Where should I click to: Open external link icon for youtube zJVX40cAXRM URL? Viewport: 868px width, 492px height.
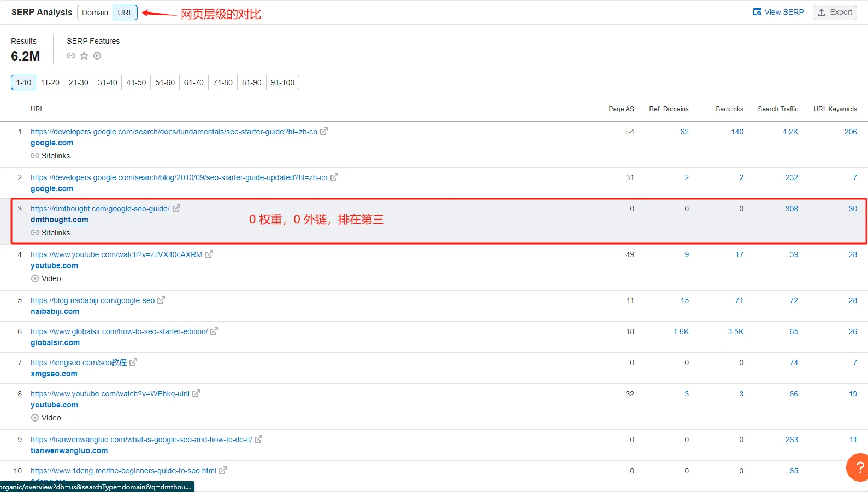209,254
